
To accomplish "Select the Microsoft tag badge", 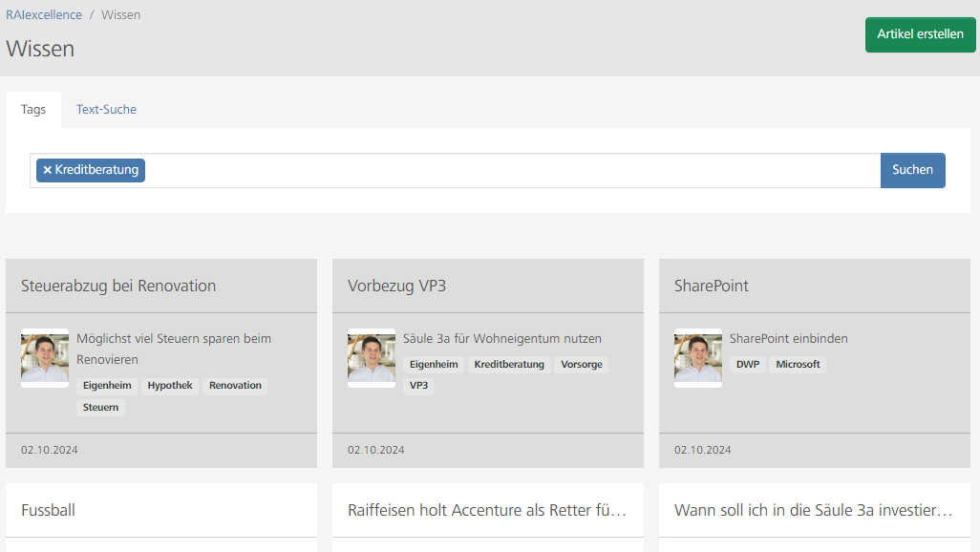I will 798,365.
